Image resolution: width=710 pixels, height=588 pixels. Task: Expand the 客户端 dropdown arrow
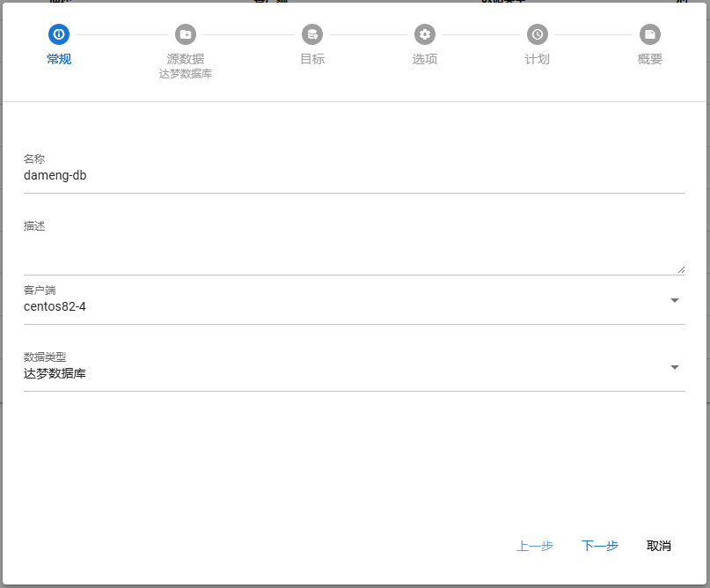pyautogui.click(x=675, y=300)
